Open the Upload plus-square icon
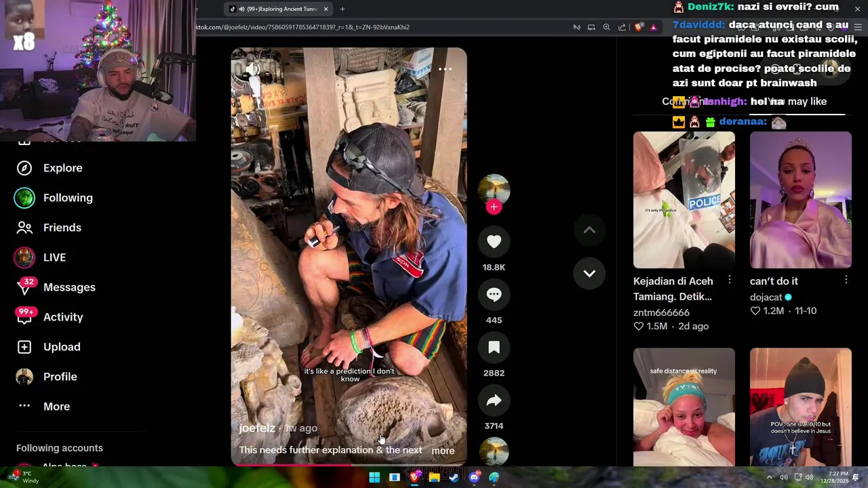 click(x=24, y=347)
